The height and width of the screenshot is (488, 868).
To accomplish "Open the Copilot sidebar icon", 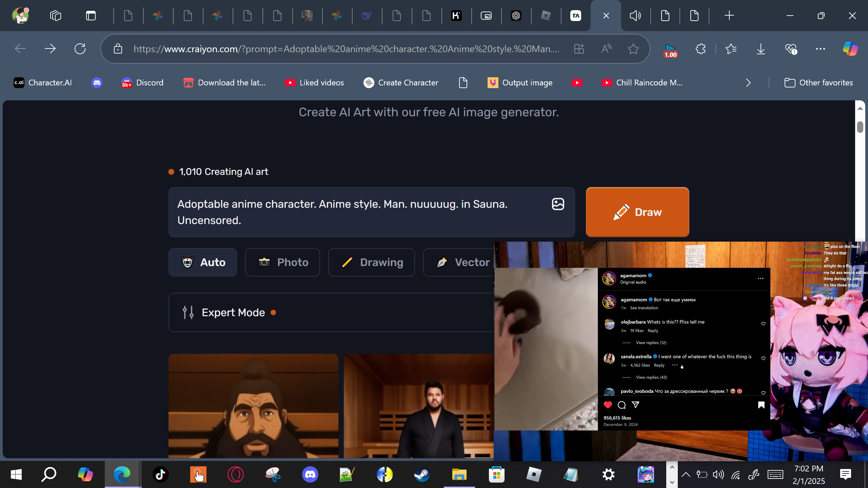I will 850,49.
